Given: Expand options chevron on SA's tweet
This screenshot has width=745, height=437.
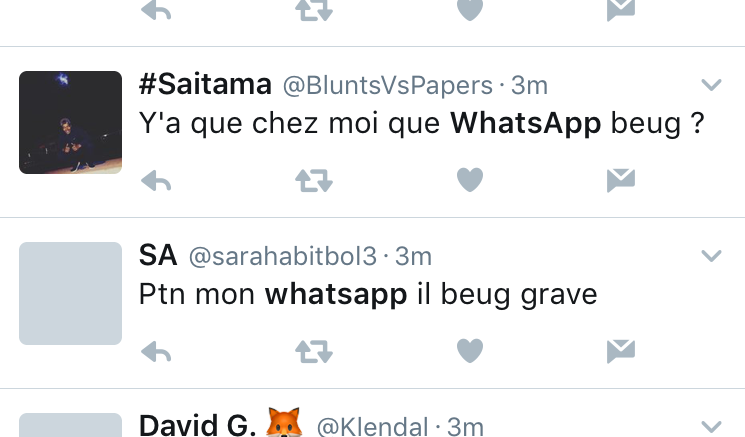Looking at the screenshot, I should point(711,256).
